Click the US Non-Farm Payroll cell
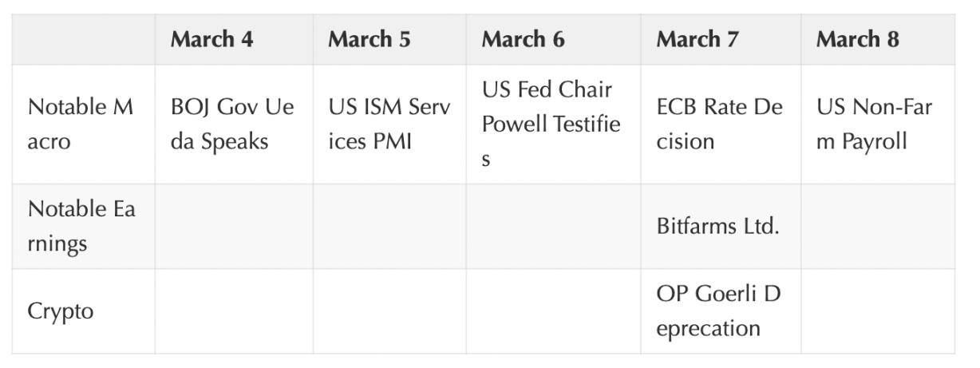 point(873,124)
